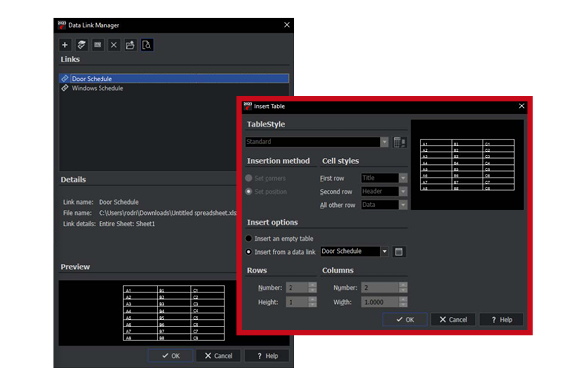583x385 pixels.
Task: Click the preview magnifier document icon
Action: 147,45
